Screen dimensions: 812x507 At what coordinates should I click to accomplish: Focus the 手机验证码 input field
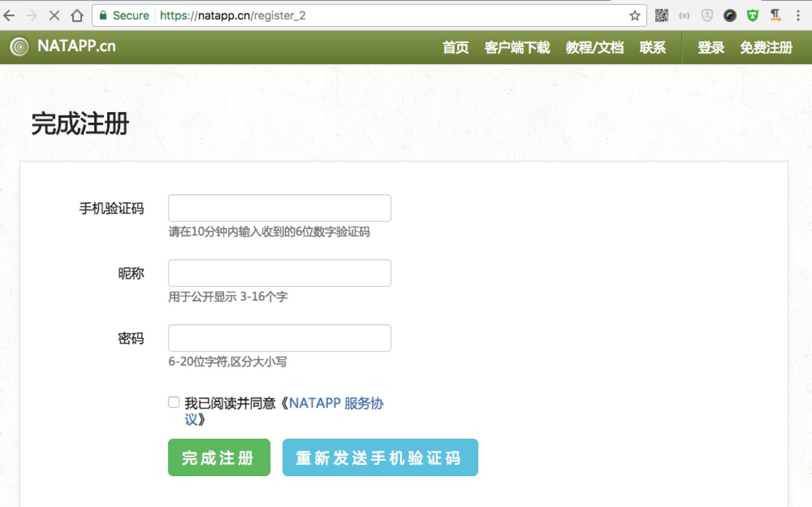pyautogui.click(x=279, y=208)
